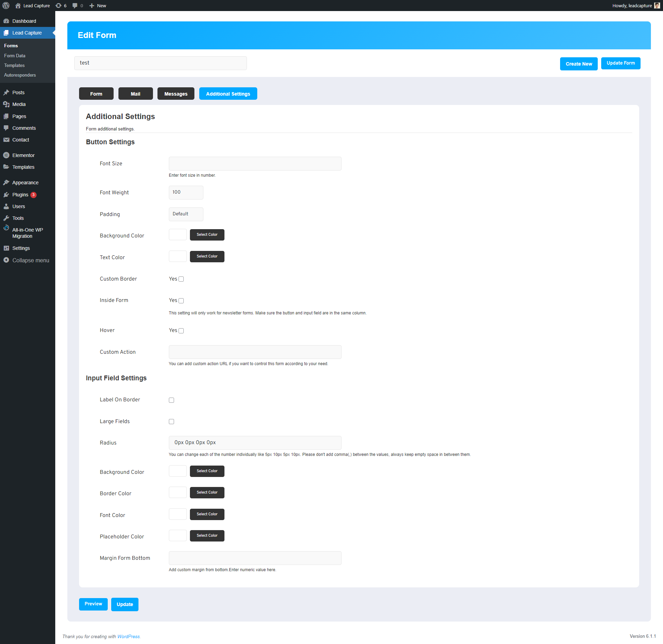Click the Settings sliders icon

[6, 248]
